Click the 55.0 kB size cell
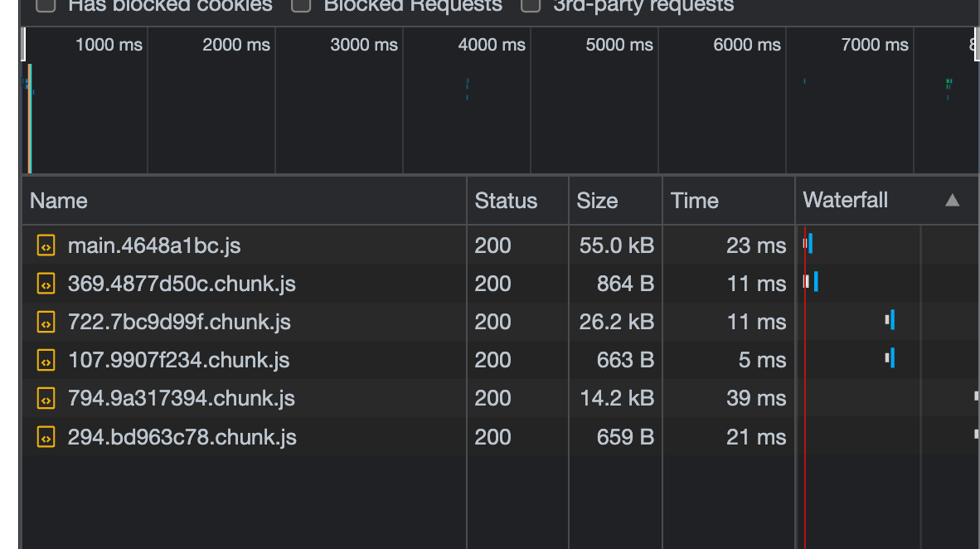Screen dimensions: 980x549 (616, 245)
